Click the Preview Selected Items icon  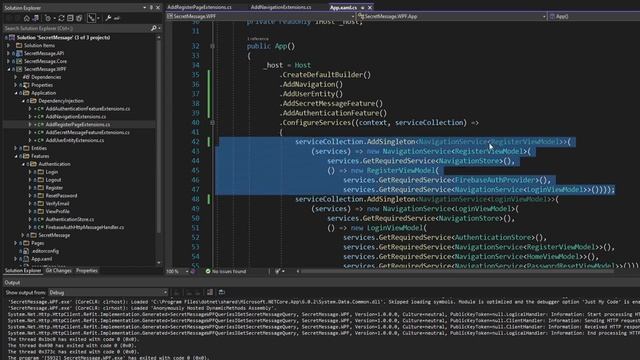pos(117,18)
